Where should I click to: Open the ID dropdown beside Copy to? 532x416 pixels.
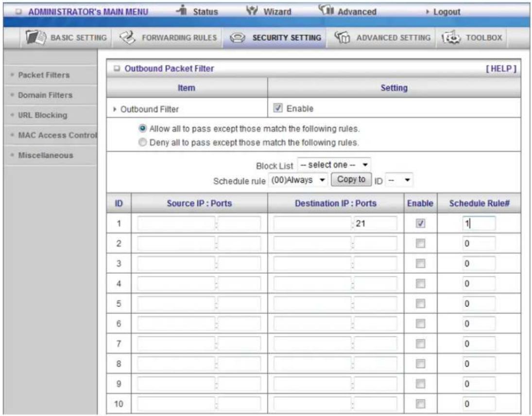[x=399, y=180]
